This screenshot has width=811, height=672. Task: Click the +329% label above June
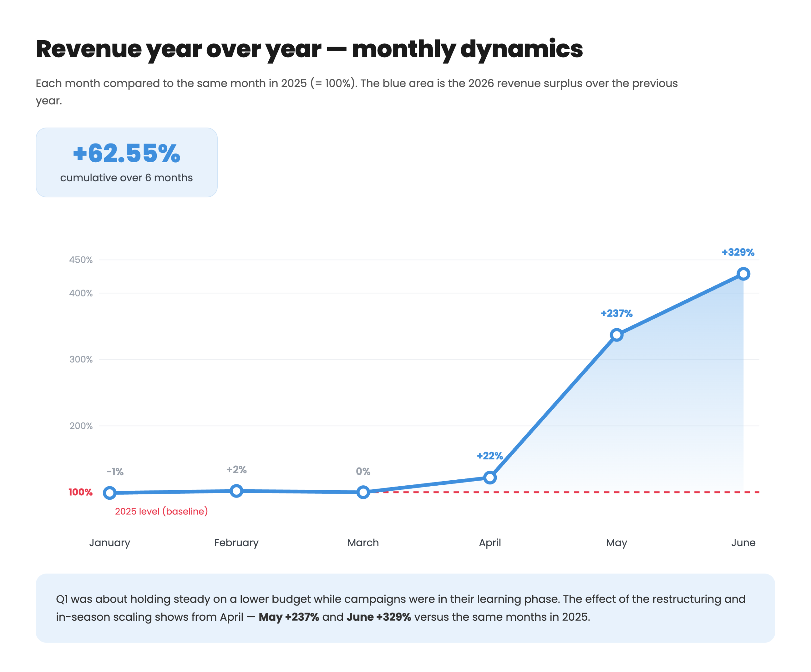tap(738, 252)
